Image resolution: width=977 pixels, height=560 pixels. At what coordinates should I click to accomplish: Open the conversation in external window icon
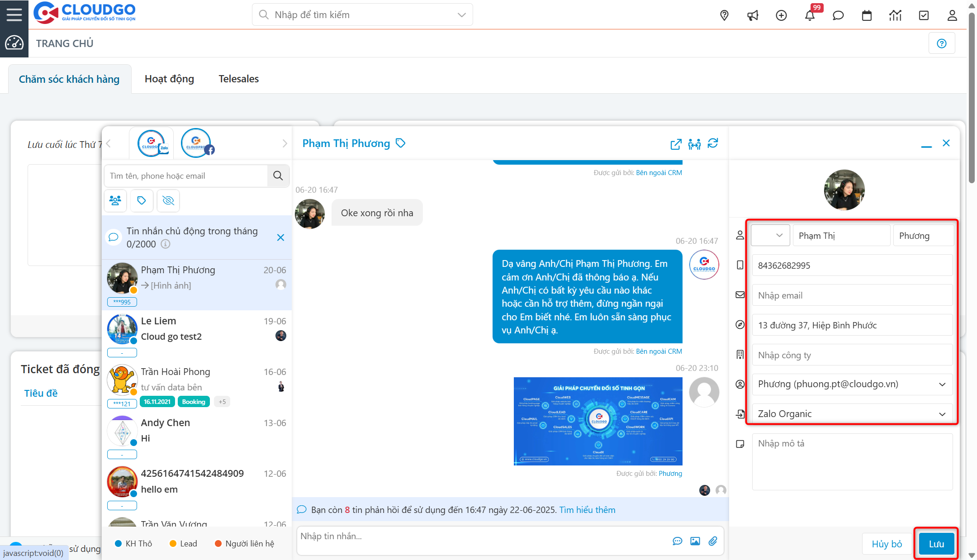(x=675, y=144)
